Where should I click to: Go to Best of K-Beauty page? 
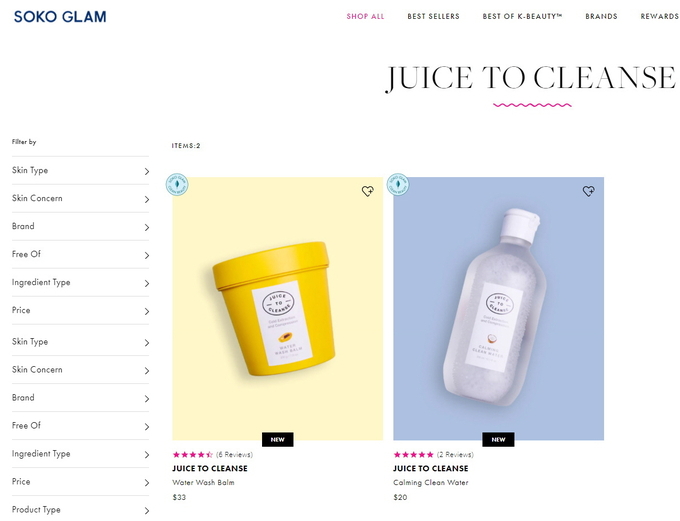click(522, 16)
